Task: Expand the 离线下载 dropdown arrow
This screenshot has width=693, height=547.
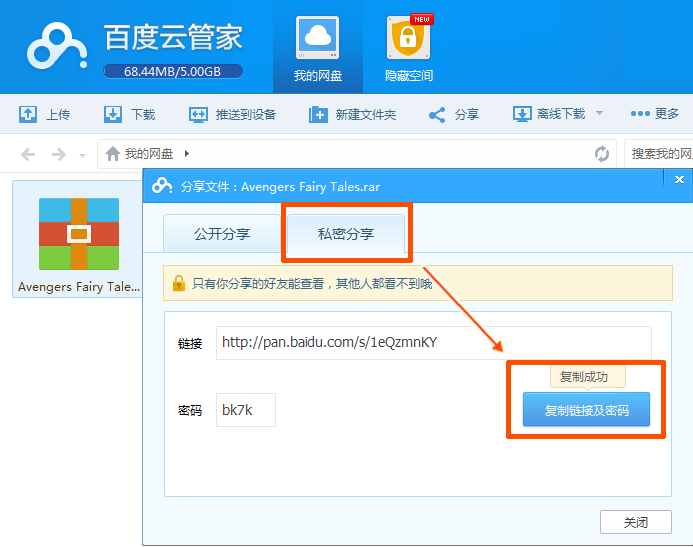Action: (x=599, y=113)
